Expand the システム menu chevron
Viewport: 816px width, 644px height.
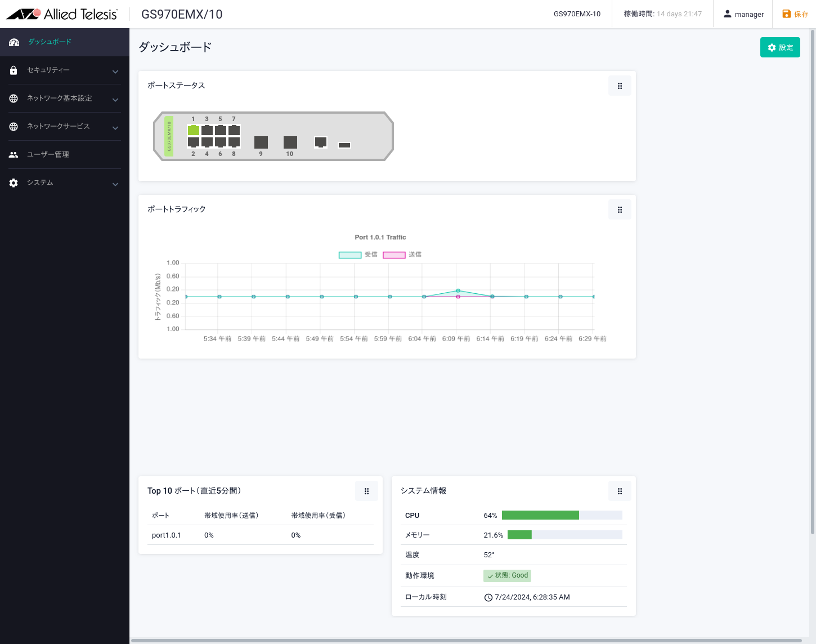[115, 184]
